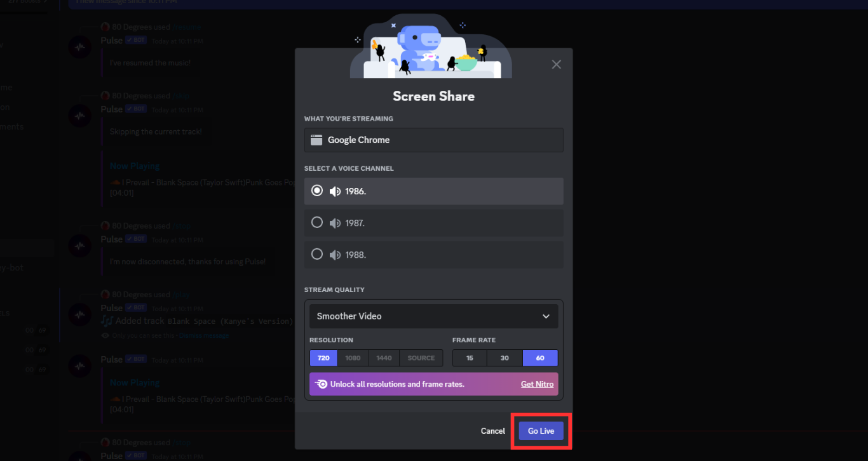Set frame rate to 60
The width and height of the screenshot is (868, 461).
(x=540, y=358)
